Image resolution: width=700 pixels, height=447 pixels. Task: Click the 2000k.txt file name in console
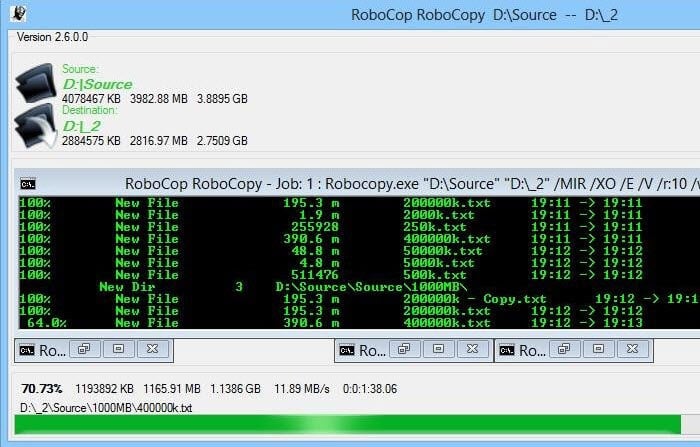[439, 215]
